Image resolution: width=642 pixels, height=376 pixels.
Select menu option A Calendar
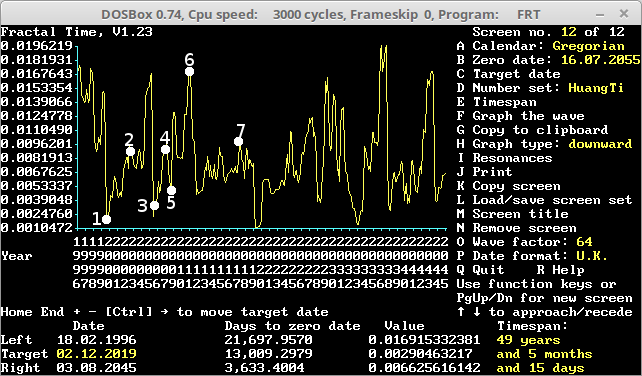pyautogui.click(x=540, y=46)
